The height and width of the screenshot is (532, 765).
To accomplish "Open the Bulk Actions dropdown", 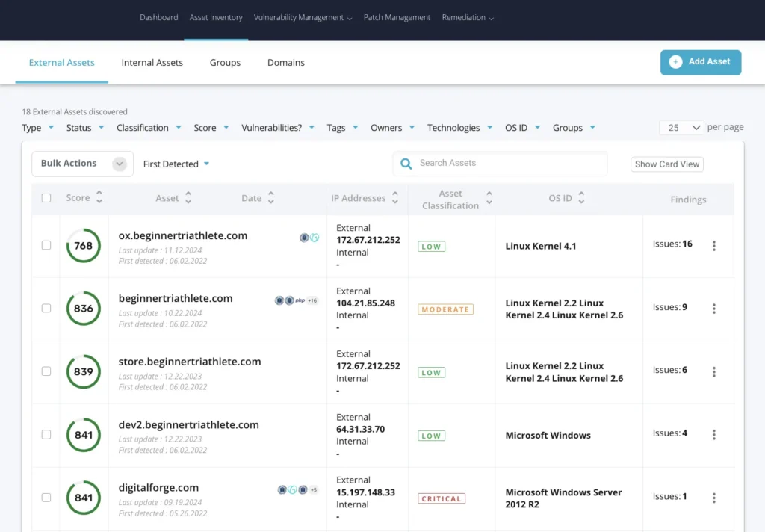I will pos(82,163).
